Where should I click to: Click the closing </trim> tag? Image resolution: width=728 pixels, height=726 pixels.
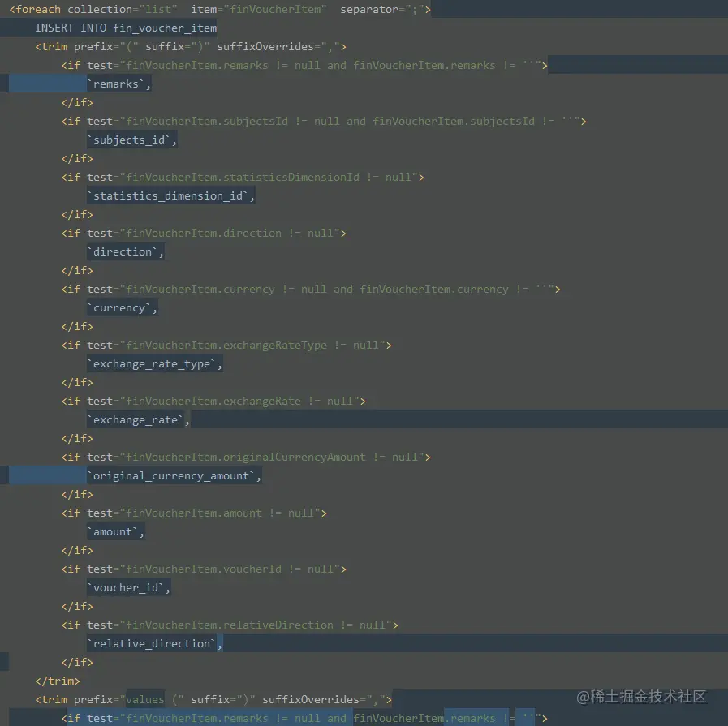pyautogui.click(x=58, y=681)
